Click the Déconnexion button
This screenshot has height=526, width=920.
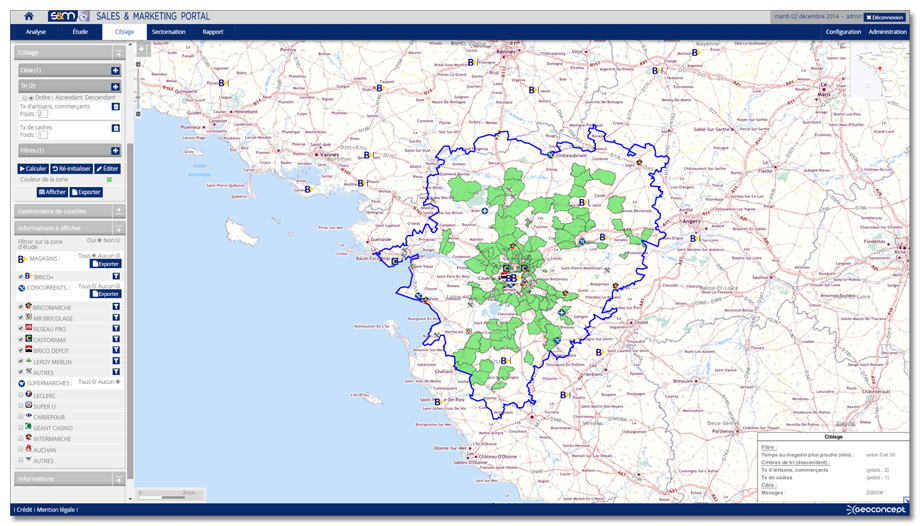[883, 17]
